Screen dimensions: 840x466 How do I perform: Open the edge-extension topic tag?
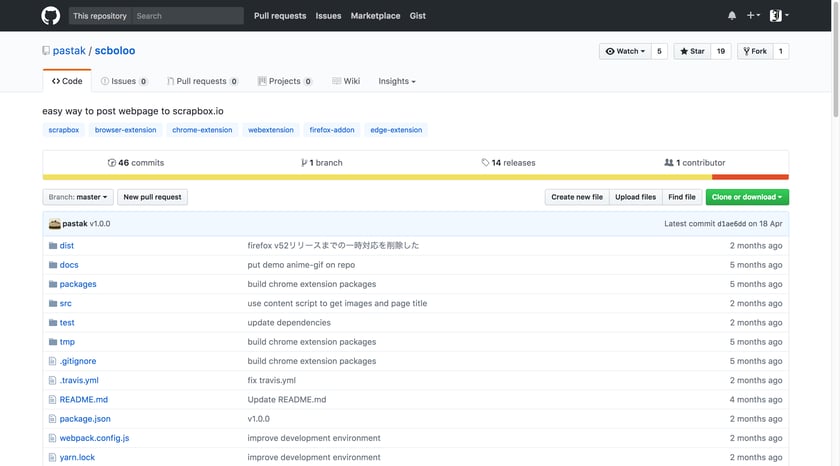pyautogui.click(x=396, y=130)
